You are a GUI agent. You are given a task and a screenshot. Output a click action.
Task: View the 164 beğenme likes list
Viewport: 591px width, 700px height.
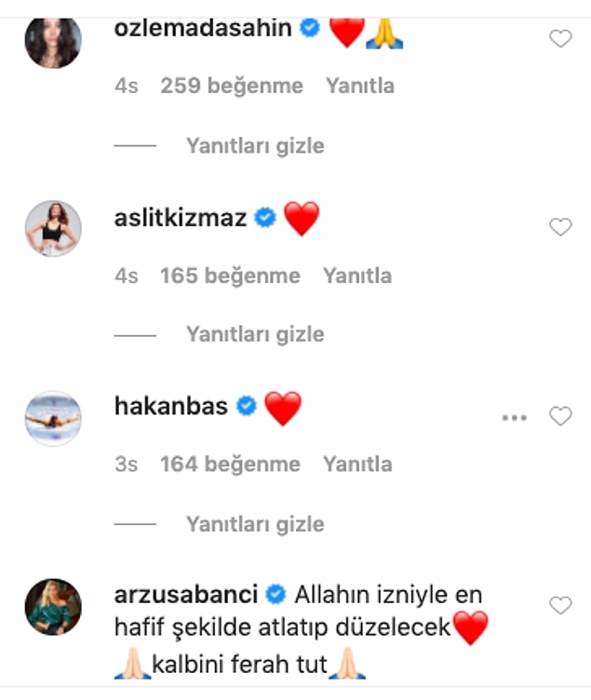(x=230, y=464)
